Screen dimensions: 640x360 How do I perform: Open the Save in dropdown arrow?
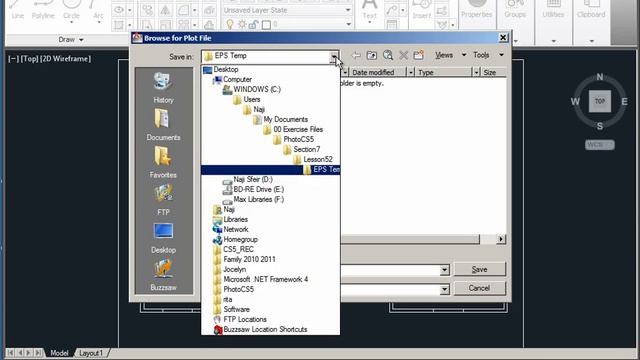(334, 56)
